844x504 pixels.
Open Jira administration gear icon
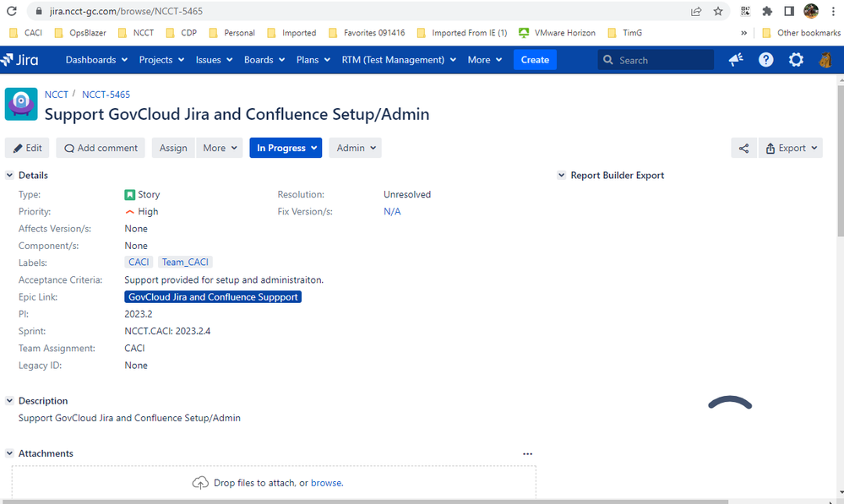tap(796, 60)
